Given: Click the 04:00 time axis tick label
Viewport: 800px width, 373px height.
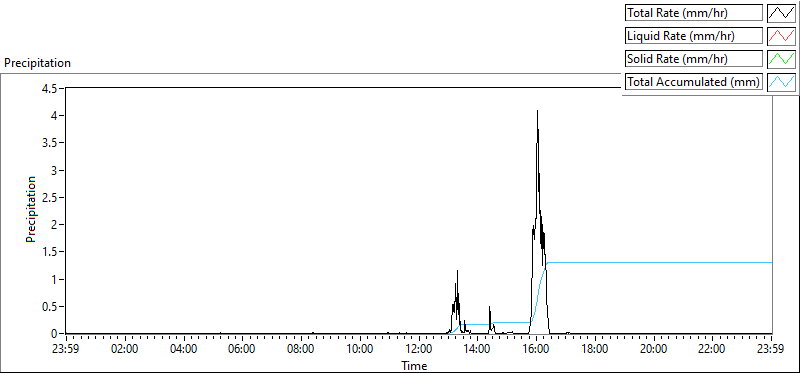Looking at the screenshot, I should tap(184, 350).
